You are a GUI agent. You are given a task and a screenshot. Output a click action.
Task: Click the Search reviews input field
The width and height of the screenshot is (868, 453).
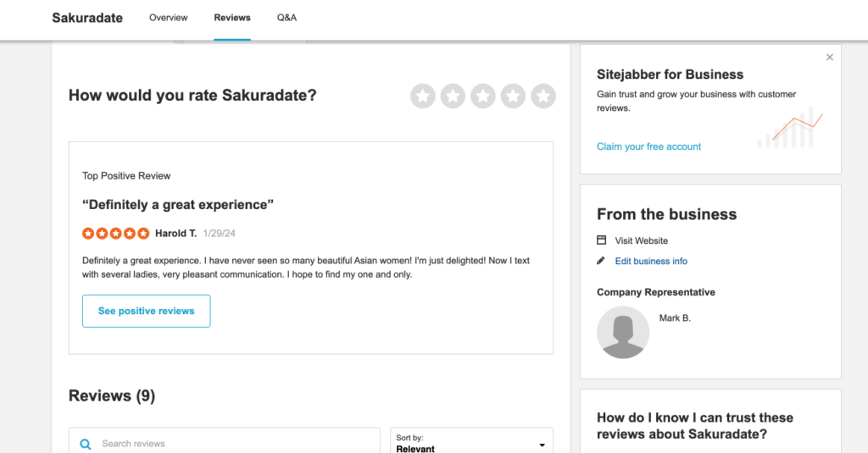click(229, 444)
